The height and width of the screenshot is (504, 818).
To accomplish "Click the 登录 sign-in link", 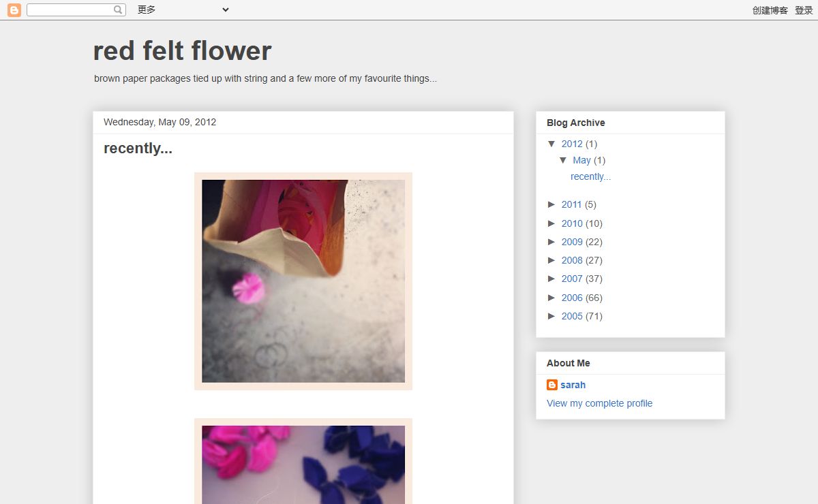I will pos(804,10).
